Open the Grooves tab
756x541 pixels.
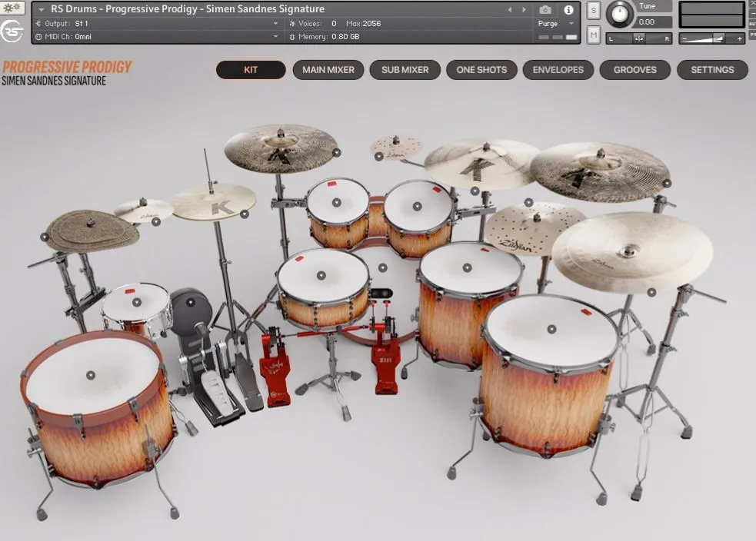[x=634, y=70]
